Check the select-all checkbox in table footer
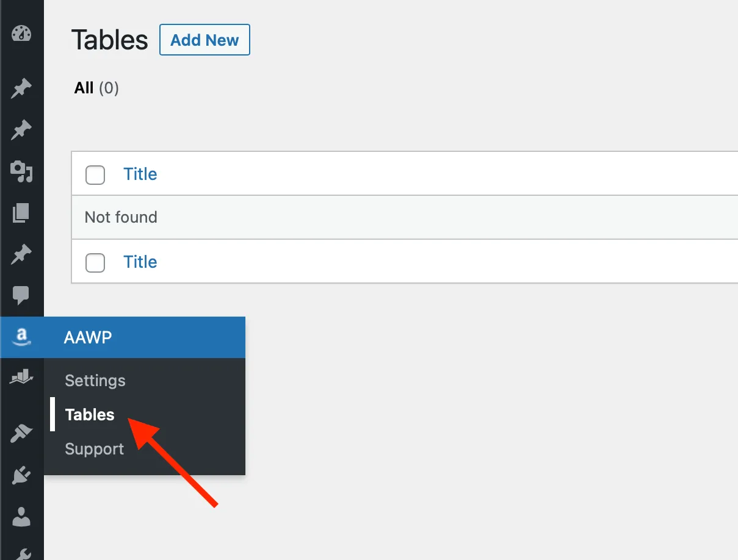738x560 pixels. point(95,262)
